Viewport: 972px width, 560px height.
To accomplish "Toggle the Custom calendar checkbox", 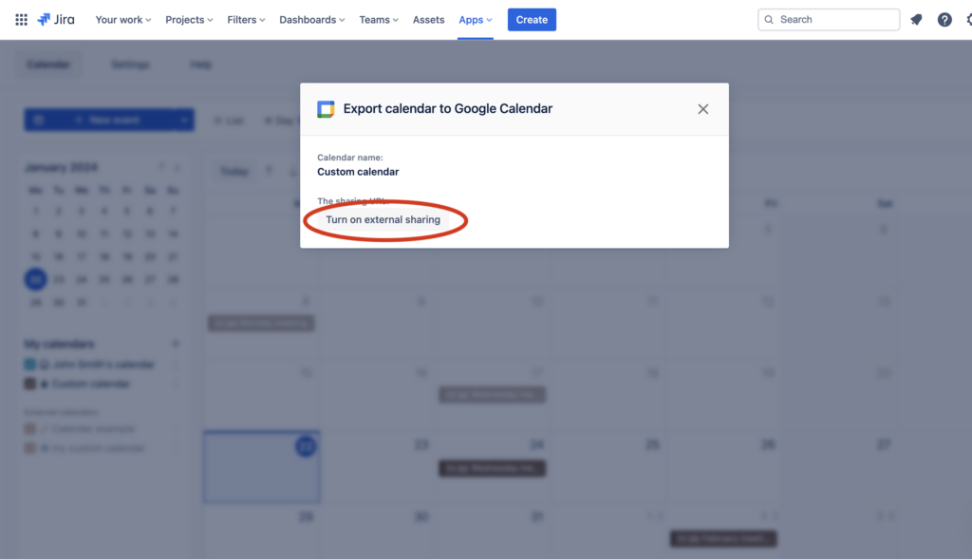I will [x=30, y=383].
